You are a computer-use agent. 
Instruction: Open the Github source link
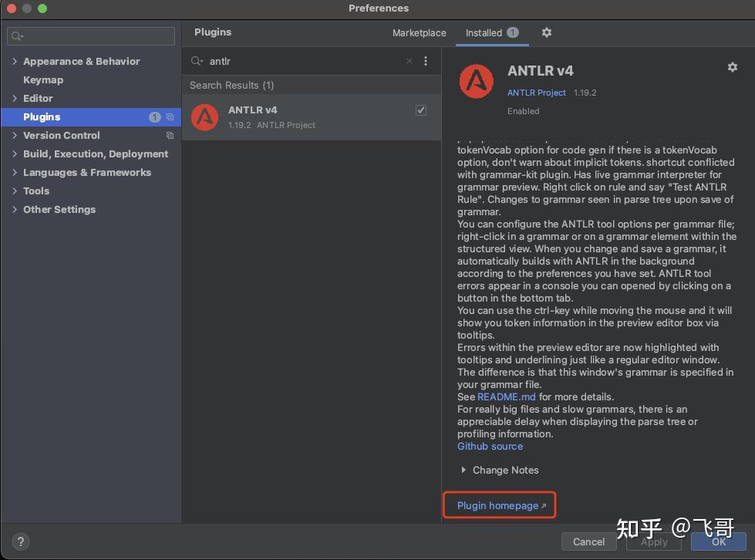click(490, 446)
